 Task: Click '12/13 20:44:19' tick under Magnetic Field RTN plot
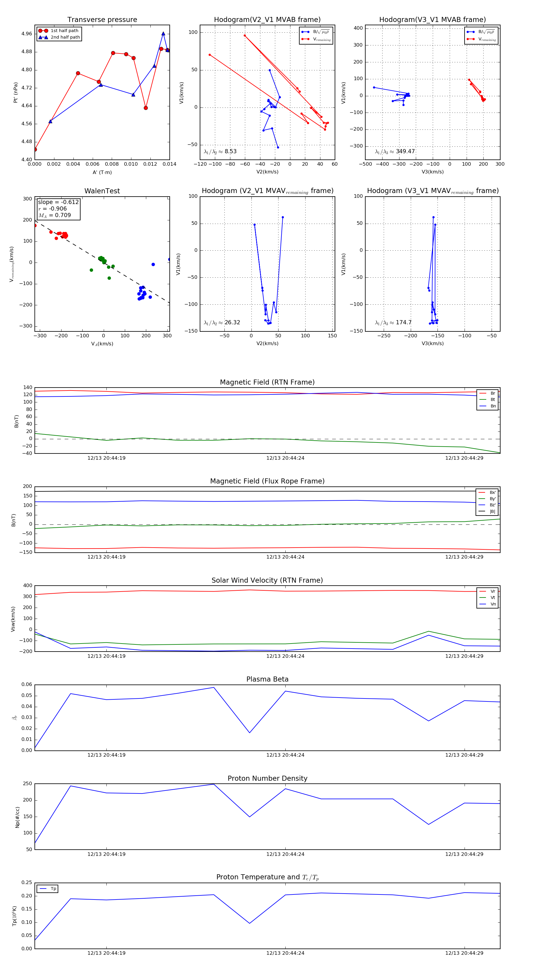click(x=106, y=458)
